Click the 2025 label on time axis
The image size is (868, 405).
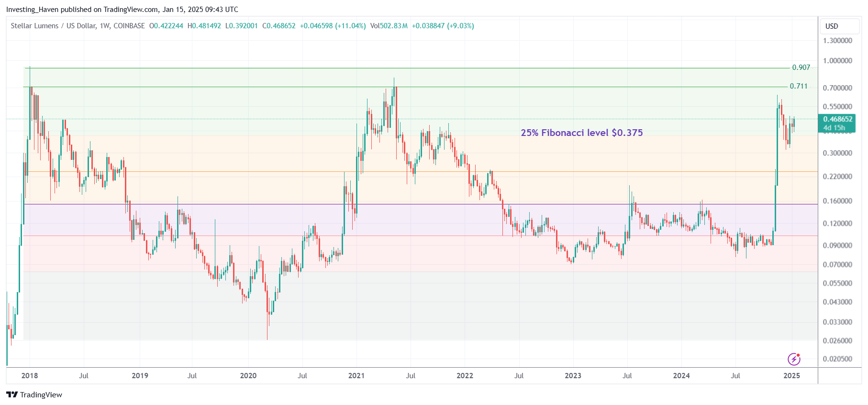(792, 376)
